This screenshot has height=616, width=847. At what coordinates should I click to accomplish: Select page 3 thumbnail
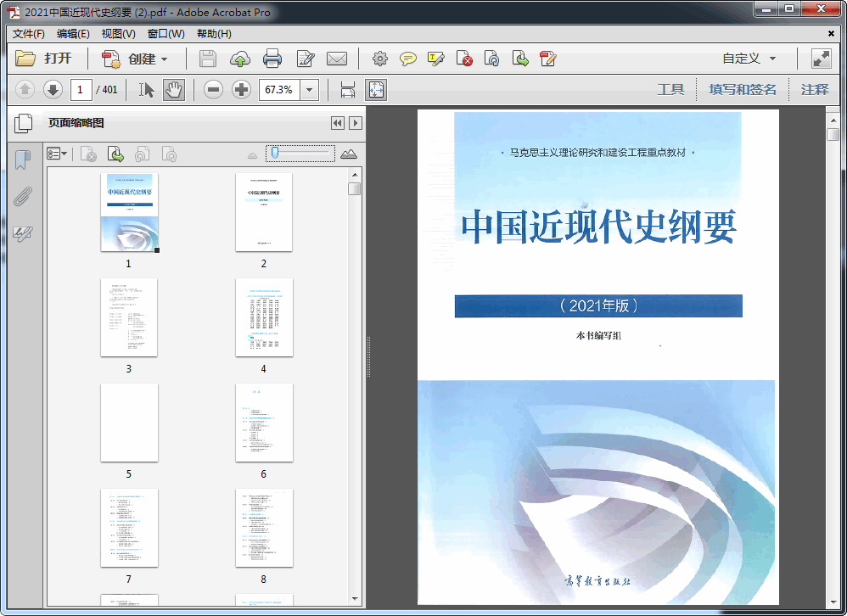tap(129, 317)
